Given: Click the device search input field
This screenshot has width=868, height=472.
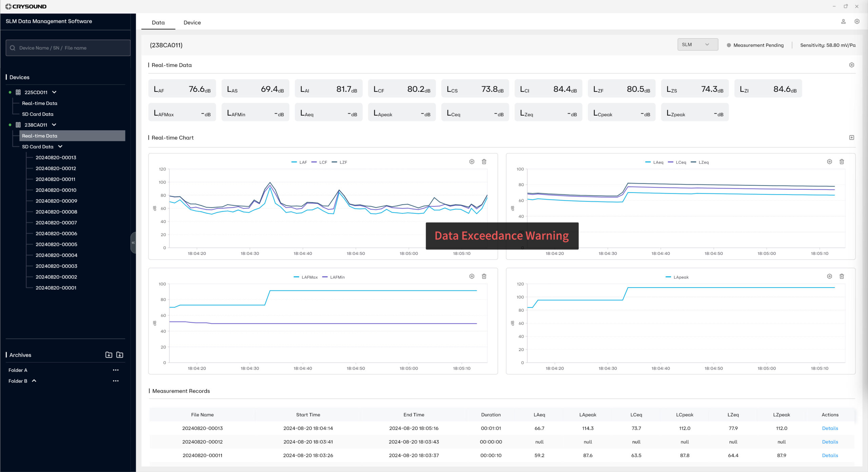Looking at the screenshot, I should tap(68, 48).
